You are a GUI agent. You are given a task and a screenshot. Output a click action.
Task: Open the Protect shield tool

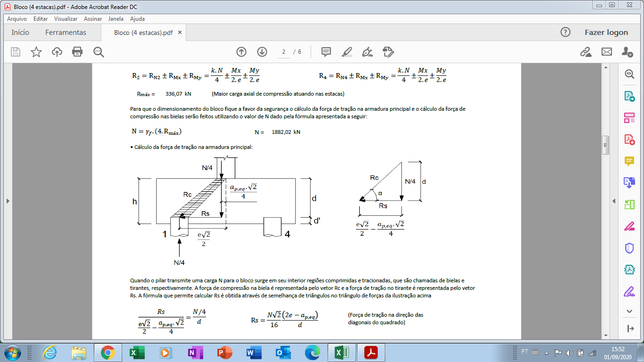629,248
